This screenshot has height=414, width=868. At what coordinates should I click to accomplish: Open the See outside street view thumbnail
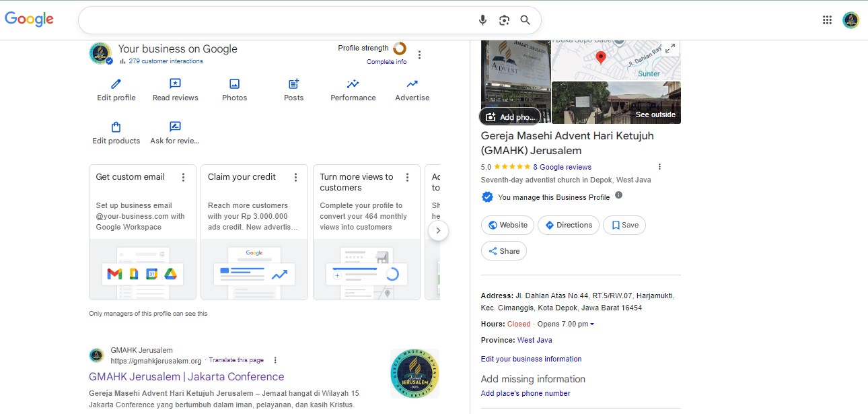coord(616,103)
